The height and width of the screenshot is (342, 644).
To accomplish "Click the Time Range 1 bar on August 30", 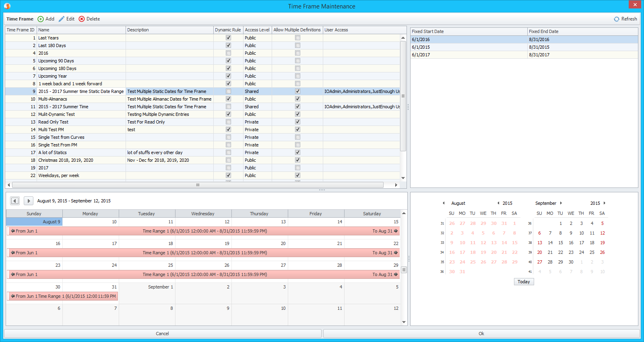I will click(63, 296).
